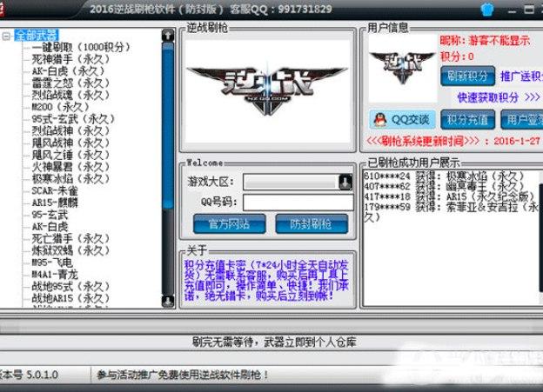Click the 用户登录 button
543x392 pixels.
[522, 120]
